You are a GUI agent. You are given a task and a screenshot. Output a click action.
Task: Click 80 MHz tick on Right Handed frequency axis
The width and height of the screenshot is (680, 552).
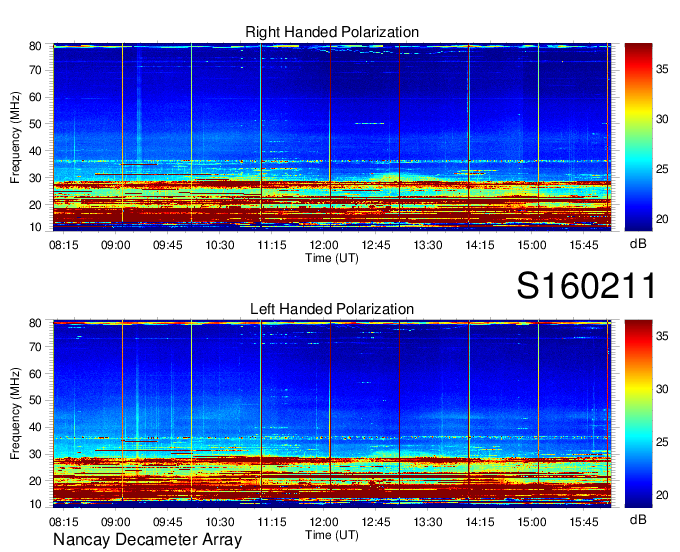tap(35, 46)
